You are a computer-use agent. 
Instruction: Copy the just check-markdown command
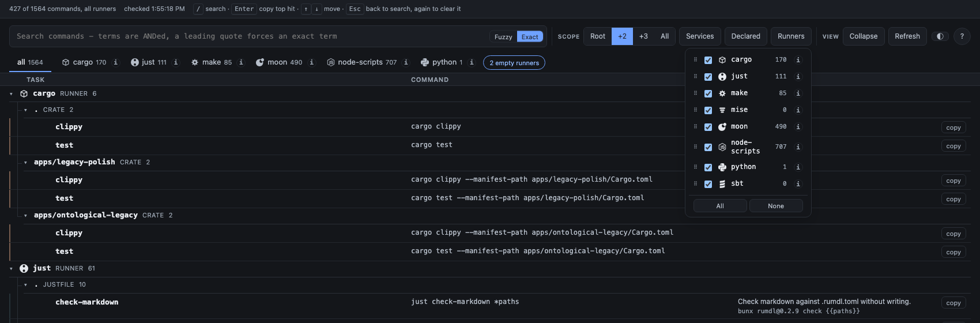tap(953, 303)
